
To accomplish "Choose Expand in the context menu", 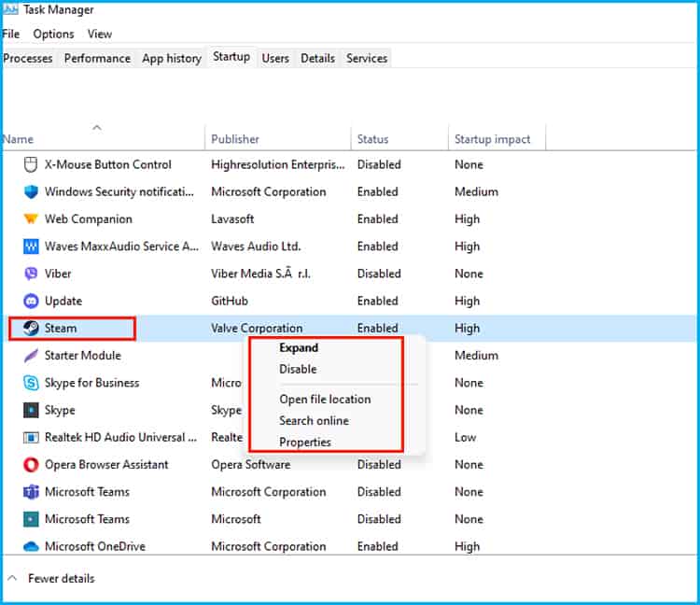I will coord(299,348).
